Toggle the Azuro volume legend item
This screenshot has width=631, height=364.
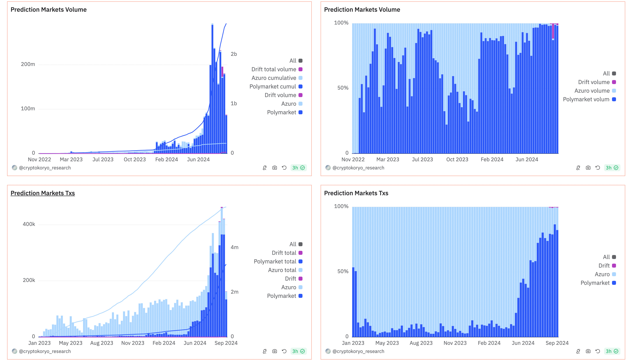tap(592, 91)
